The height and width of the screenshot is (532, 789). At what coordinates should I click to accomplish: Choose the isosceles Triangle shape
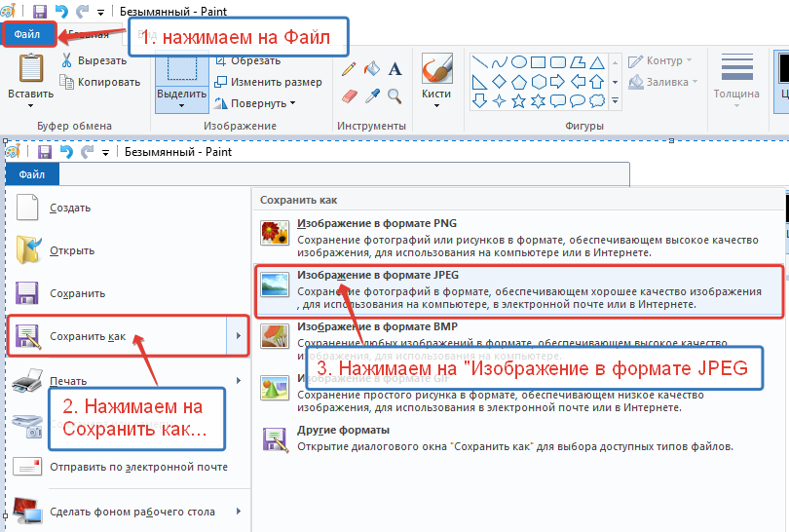pos(597,62)
